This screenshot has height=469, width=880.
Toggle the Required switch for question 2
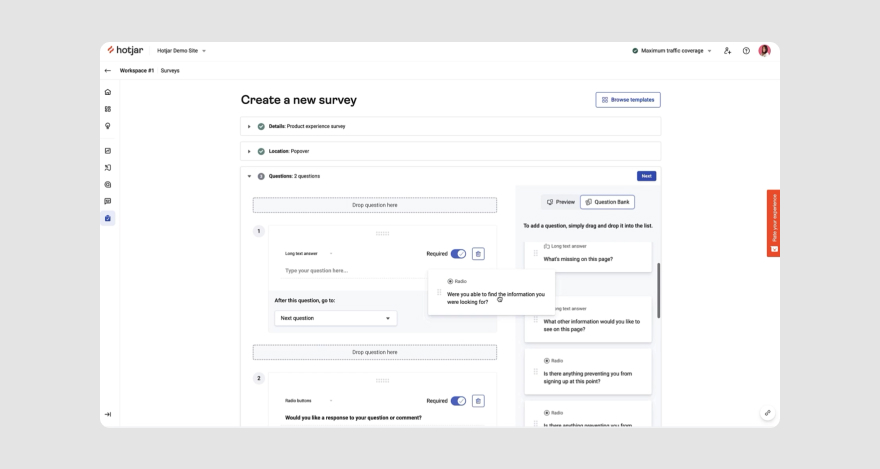point(459,401)
